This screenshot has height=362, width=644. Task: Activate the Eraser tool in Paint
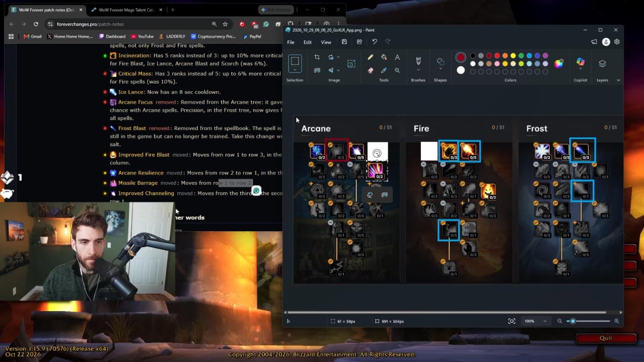click(x=370, y=70)
